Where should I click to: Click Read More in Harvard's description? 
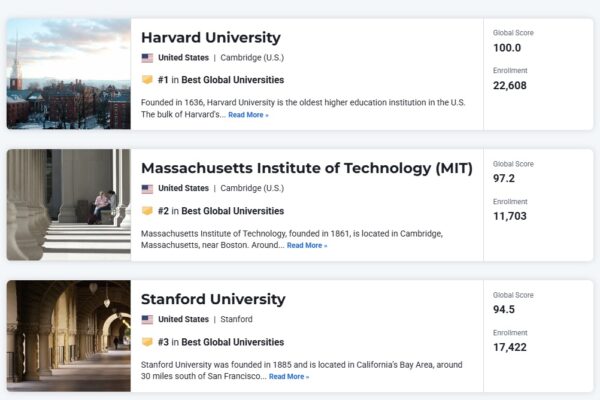coord(248,115)
